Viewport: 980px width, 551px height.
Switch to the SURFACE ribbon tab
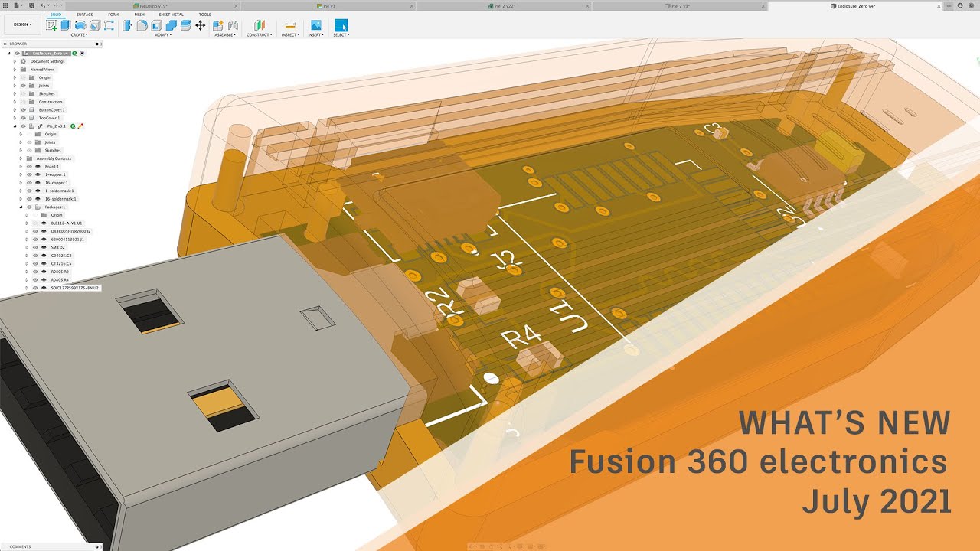tap(84, 15)
